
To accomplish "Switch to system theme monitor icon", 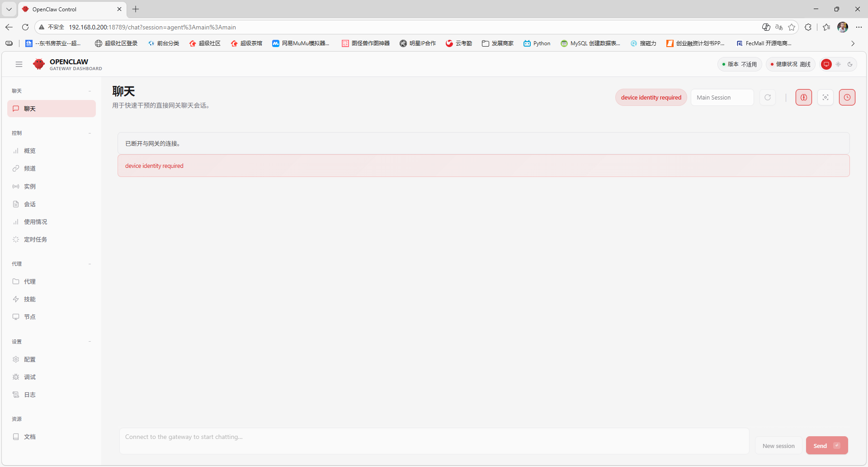I will click(826, 64).
